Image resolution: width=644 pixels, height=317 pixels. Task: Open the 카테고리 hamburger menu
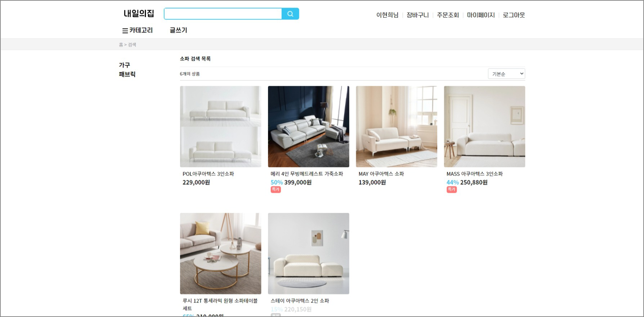pyautogui.click(x=138, y=30)
